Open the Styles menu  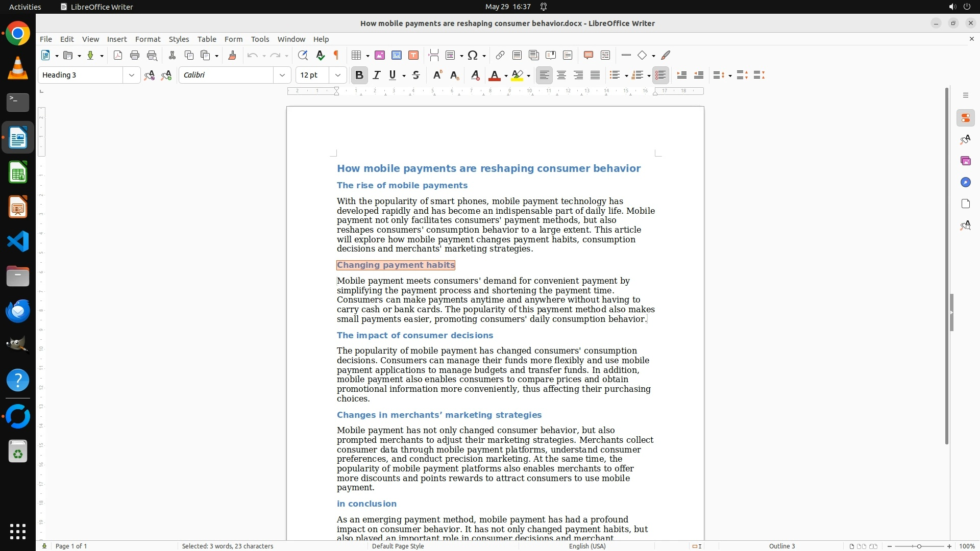179,39
